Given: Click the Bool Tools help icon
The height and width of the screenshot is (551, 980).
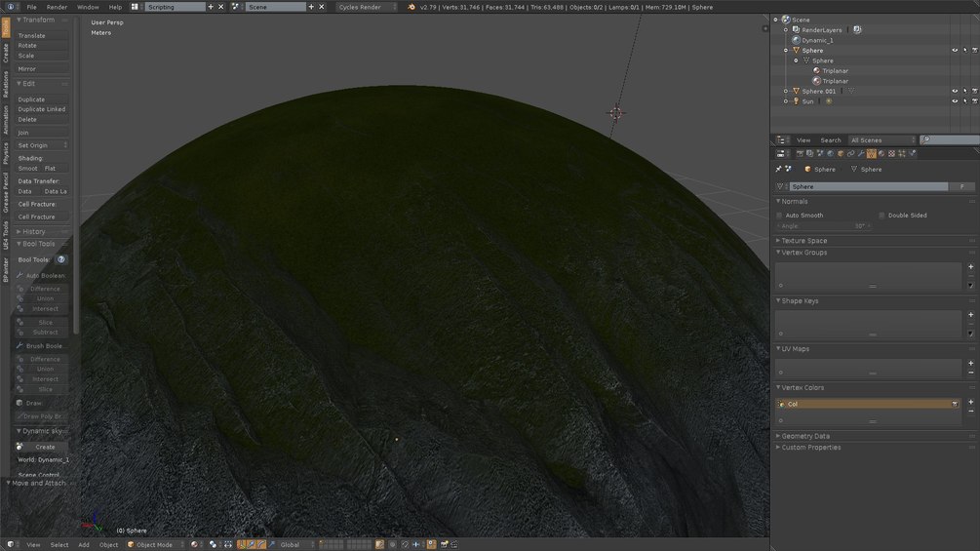Looking at the screenshot, I should (x=61, y=259).
